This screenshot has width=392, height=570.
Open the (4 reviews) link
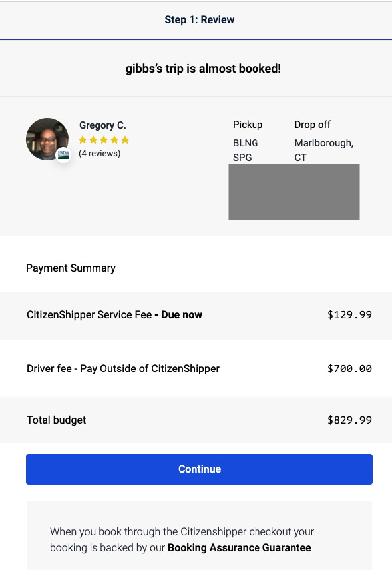click(x=100, y=153)
